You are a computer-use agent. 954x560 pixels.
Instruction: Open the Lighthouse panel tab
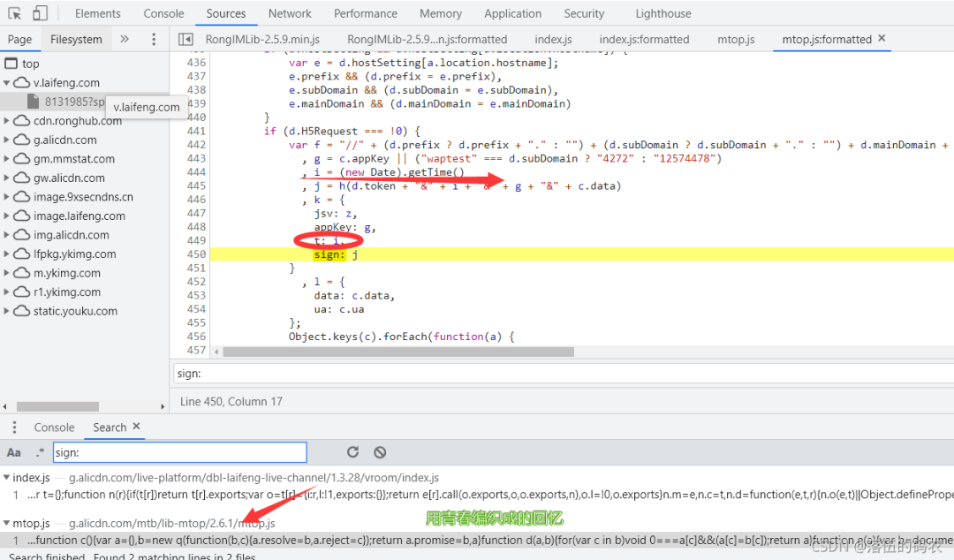663,13
